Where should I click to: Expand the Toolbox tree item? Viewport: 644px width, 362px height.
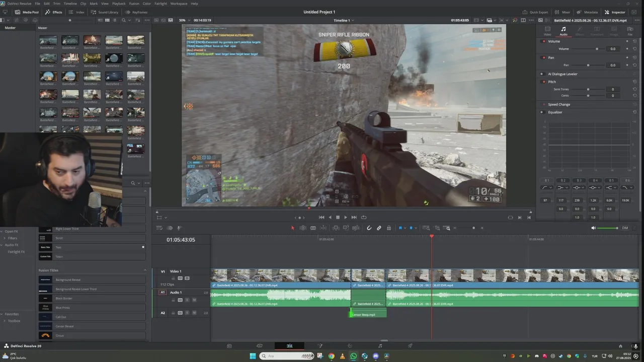point(5,321)
